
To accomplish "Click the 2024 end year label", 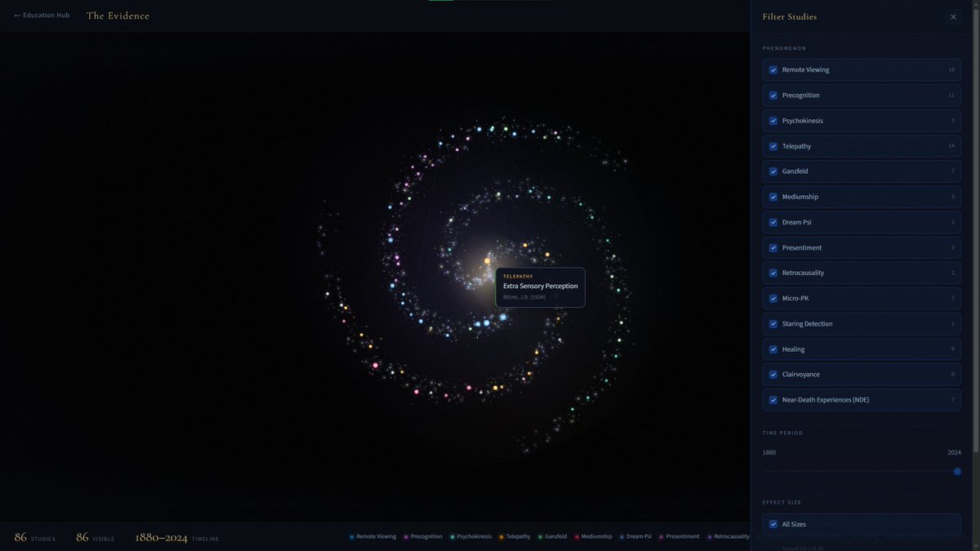I will click(x=954, y=452).
